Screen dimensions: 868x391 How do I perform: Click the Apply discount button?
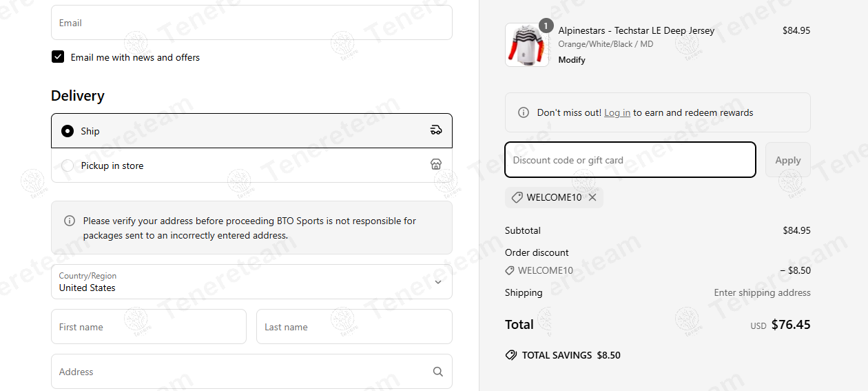click(787, 160)
